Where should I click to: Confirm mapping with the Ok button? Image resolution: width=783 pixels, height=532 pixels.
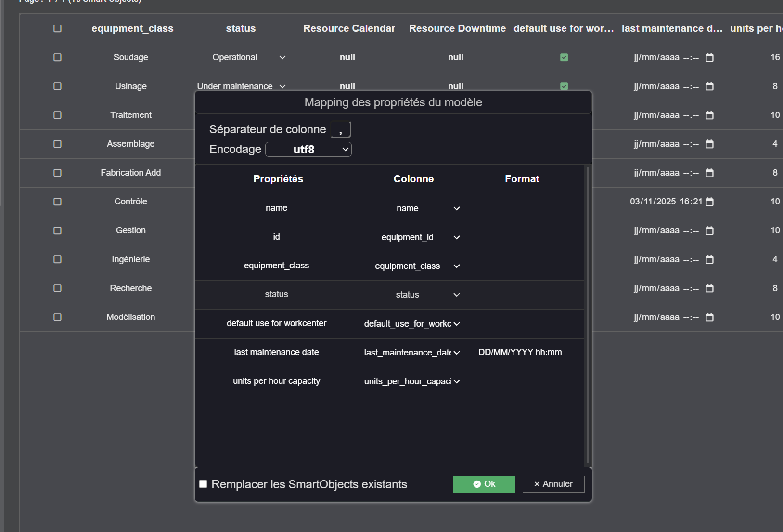[484, 484]
